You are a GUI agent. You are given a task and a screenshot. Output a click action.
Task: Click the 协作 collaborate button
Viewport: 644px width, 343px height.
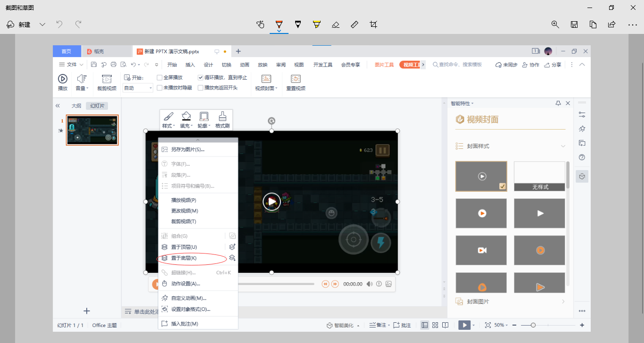pos(530,65)
